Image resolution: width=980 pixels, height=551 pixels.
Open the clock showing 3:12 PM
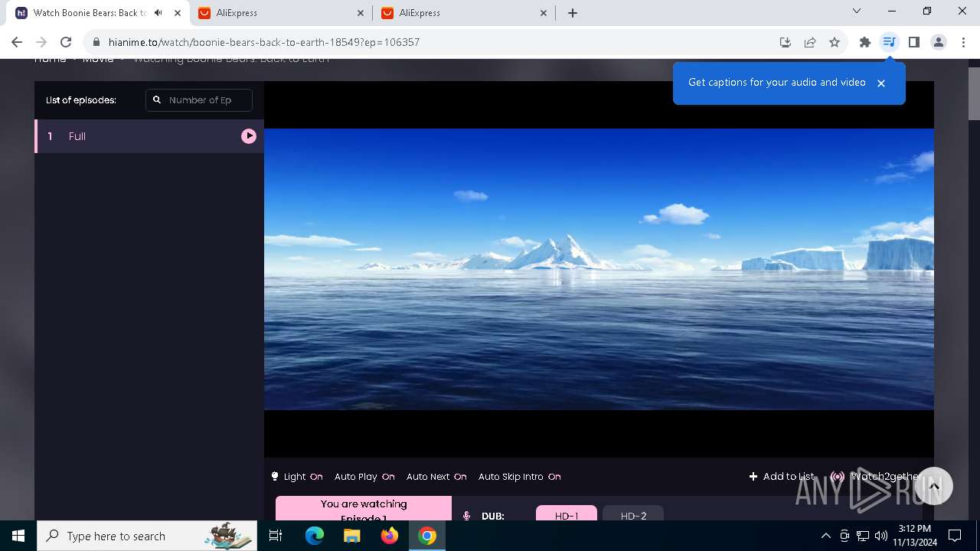(x=914, y=536)
